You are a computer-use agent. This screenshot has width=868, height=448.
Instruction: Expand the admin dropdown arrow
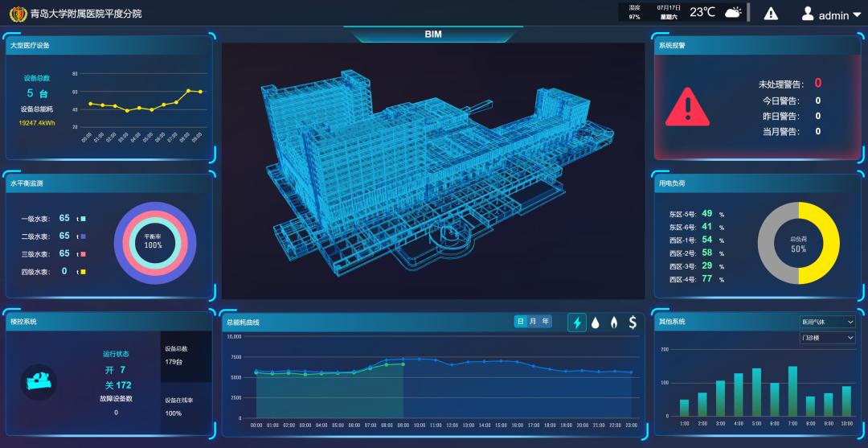(x=857, y=16)
